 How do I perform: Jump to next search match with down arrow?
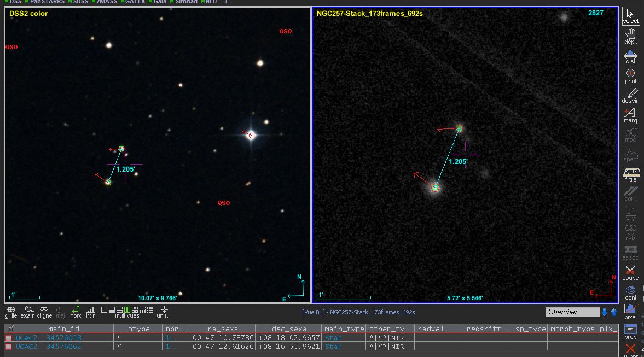click(x=605, y=312)
